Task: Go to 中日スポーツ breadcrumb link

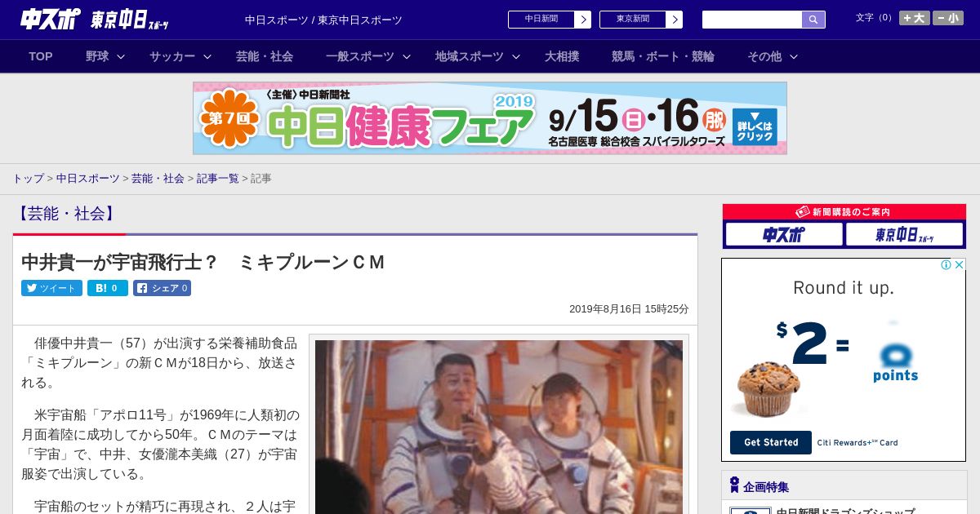Action: [x=87, y=178]
